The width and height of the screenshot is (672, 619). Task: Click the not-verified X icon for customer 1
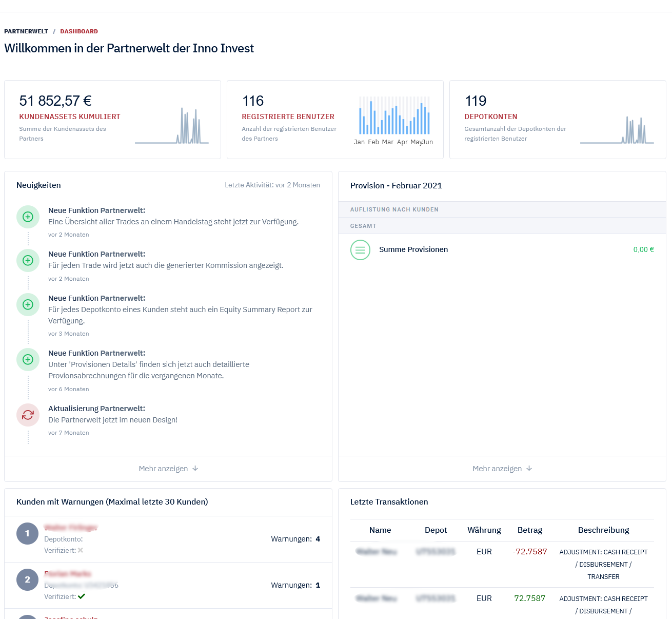tap(81, 550)
